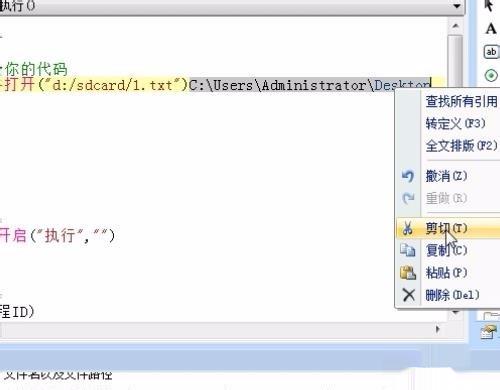Click the vertical scrollbar down arrow
Image resolution: width=500 pixels, height=390 pixels.
456,313
